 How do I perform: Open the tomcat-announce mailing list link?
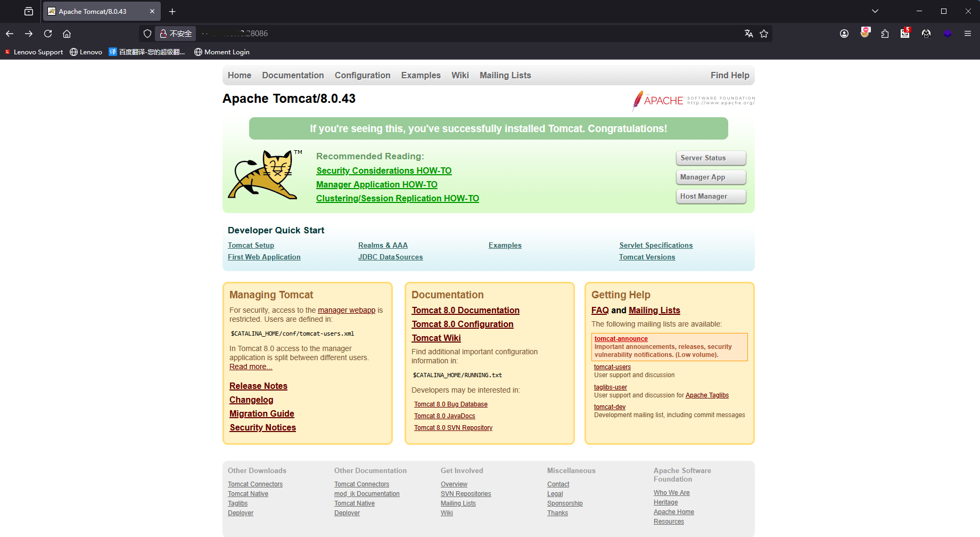(621, 339)
